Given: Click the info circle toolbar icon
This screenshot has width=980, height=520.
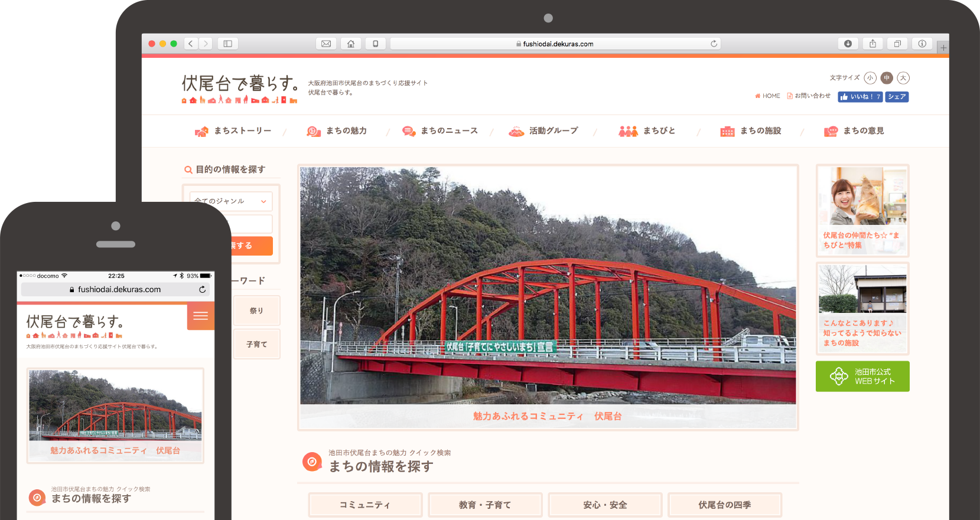Looking at the screenshot, I should point(922,44).
